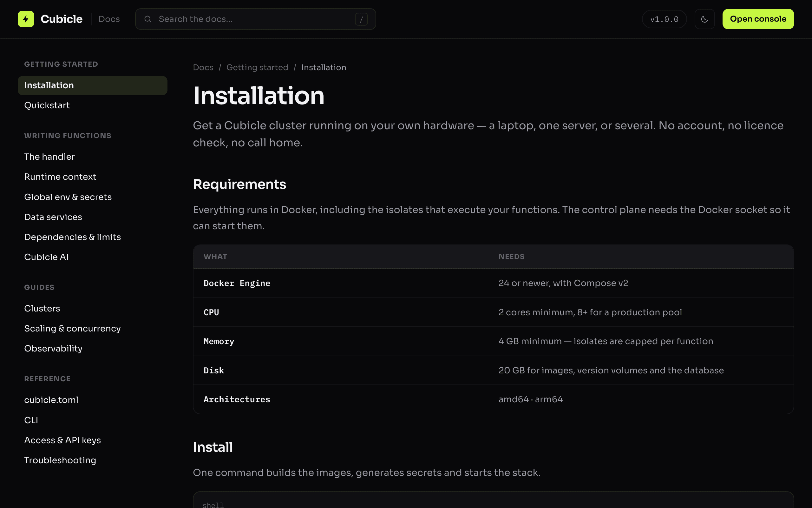The image size is (812, 508).
Task: Click the '4 GB minimum' cell
Action: (606, 341)
